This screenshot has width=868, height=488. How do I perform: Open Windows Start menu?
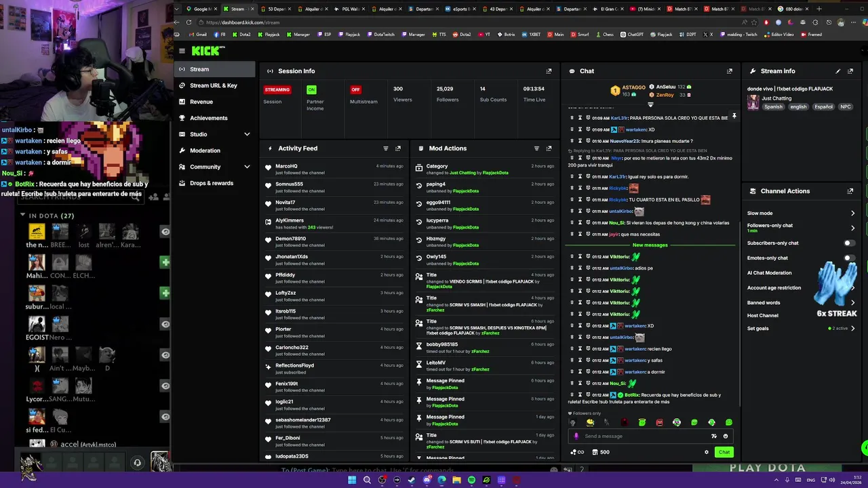352,480
